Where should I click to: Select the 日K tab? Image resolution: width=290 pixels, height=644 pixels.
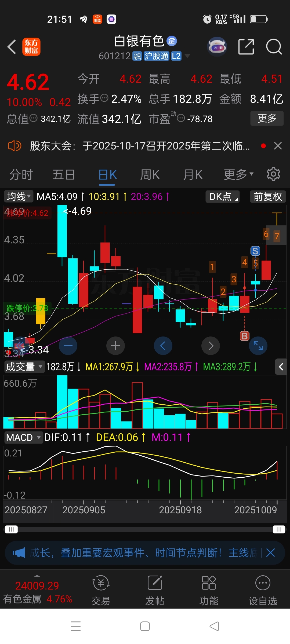(107, 175)
